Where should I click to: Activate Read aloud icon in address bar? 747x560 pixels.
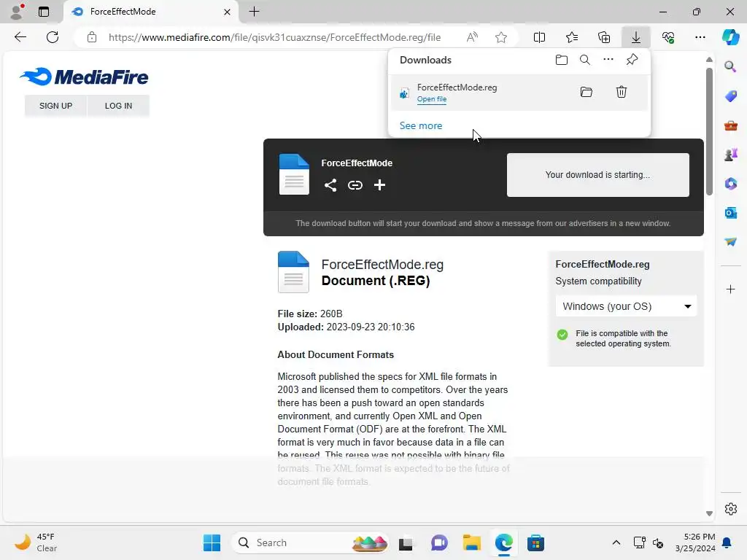click(472, 37)
